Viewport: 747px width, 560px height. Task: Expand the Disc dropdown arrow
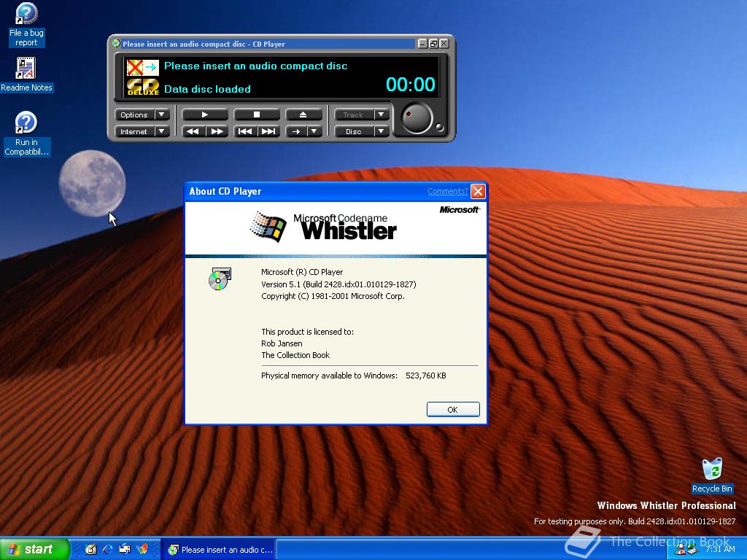[381, 131]
